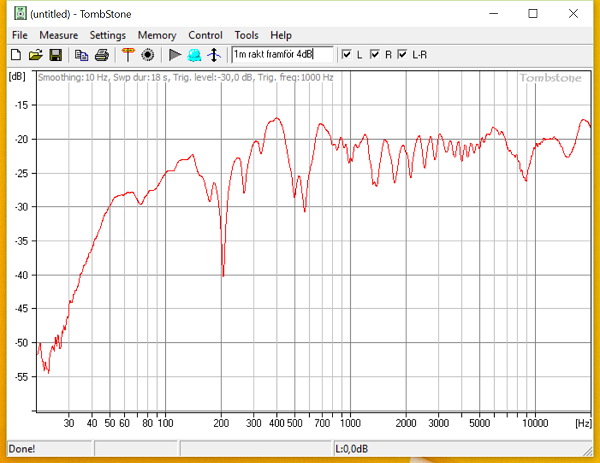Open the Help menu
The height and width of the screenshot is (463, 600).
point(281,35)
